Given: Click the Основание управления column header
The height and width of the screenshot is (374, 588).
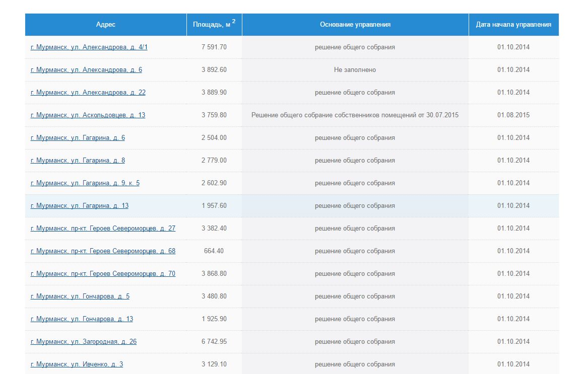Looking at the screenshot, I should pyautogui.click(x=355, y=25).
